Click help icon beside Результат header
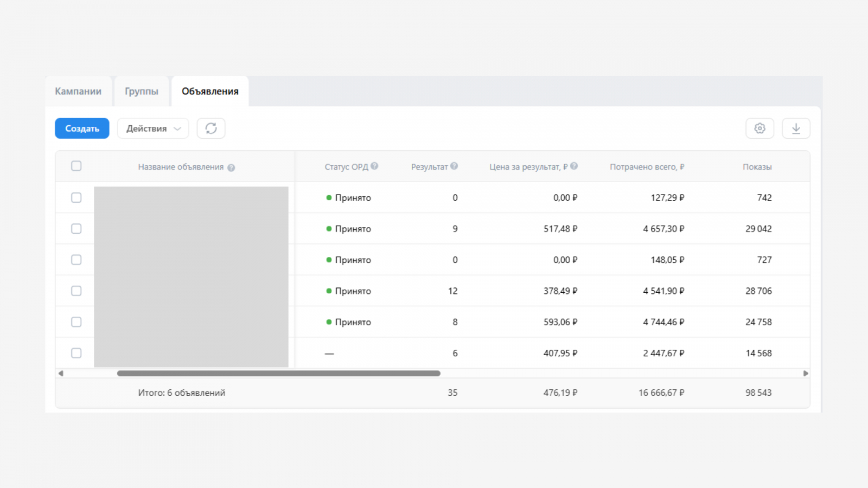This screenshot has width=868, height=488. 454,166
